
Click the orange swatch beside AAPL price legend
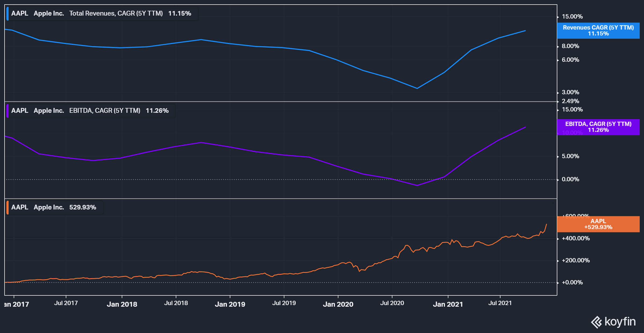pyautogui.click(x=8, y=207)
